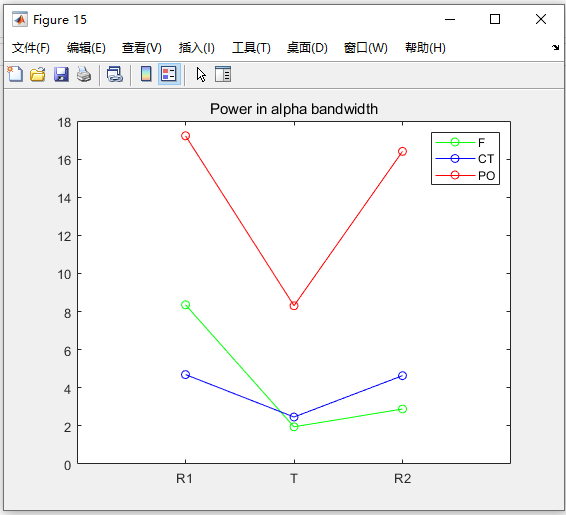Open a file with the folder icon
The width and height of the screenshot is (566, 515).
38,74
